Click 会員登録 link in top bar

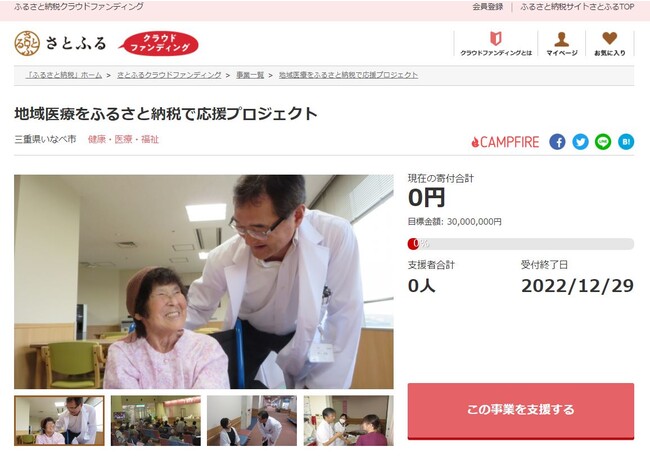point(488,7)
